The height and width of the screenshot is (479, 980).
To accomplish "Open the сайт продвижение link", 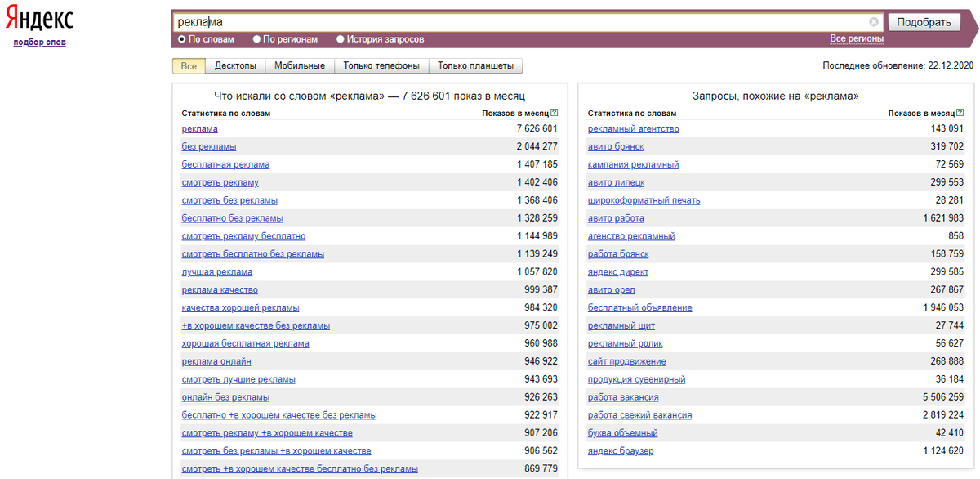I will coord(626,361).
